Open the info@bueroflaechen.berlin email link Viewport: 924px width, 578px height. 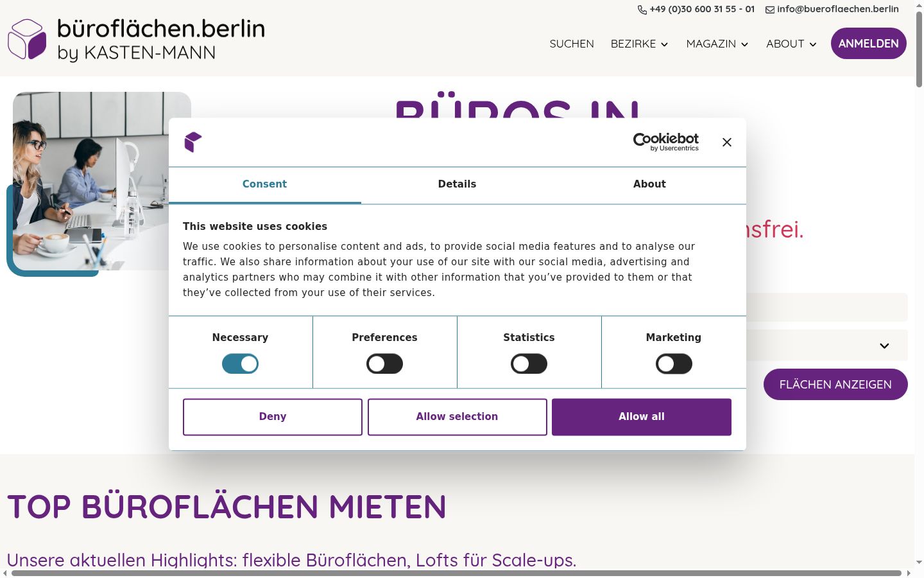point(838,10)
